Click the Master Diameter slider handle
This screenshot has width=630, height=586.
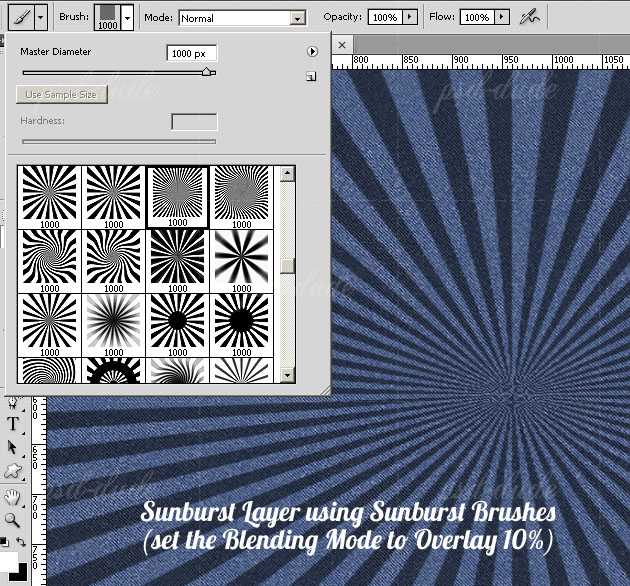click(x=207, y=72)
